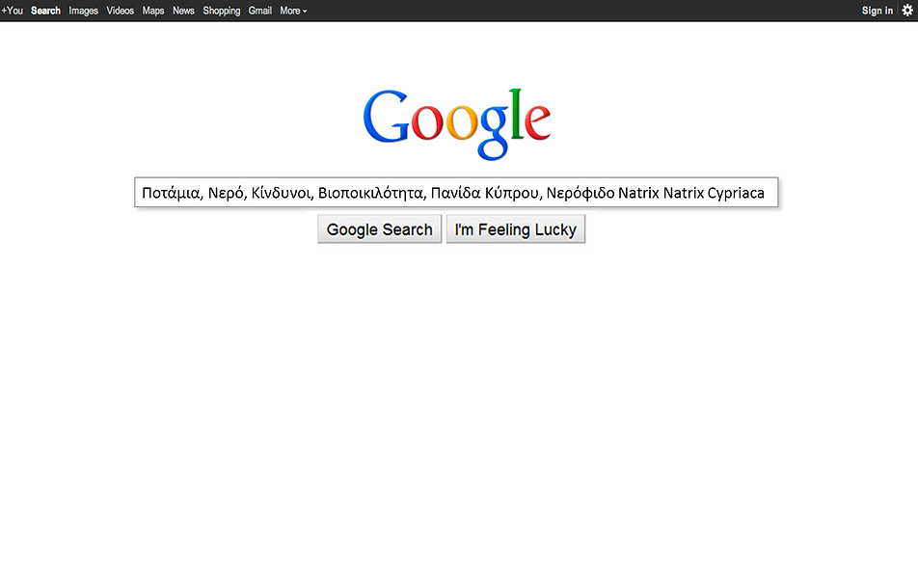Switch to Maps in navigation bar
This screenshot has width=918, height=588.
152,11
